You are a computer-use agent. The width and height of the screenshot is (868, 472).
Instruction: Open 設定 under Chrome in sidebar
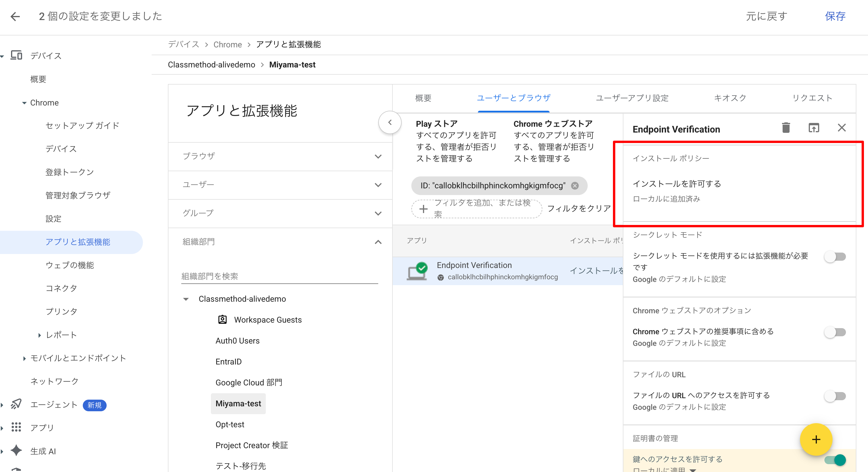pyautogui.click(x=53, y=219)
